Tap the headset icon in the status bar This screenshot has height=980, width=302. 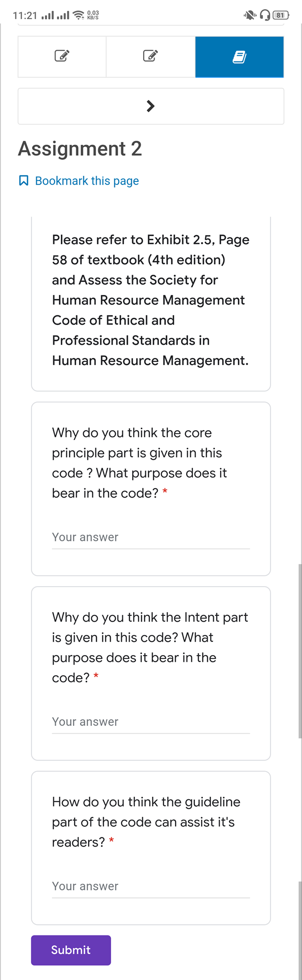[x=265, y=15]
